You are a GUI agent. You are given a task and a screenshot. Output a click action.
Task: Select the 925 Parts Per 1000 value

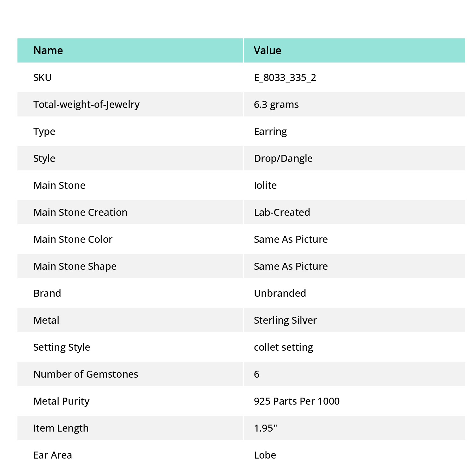pyautogui.click(x=297, y=401)
